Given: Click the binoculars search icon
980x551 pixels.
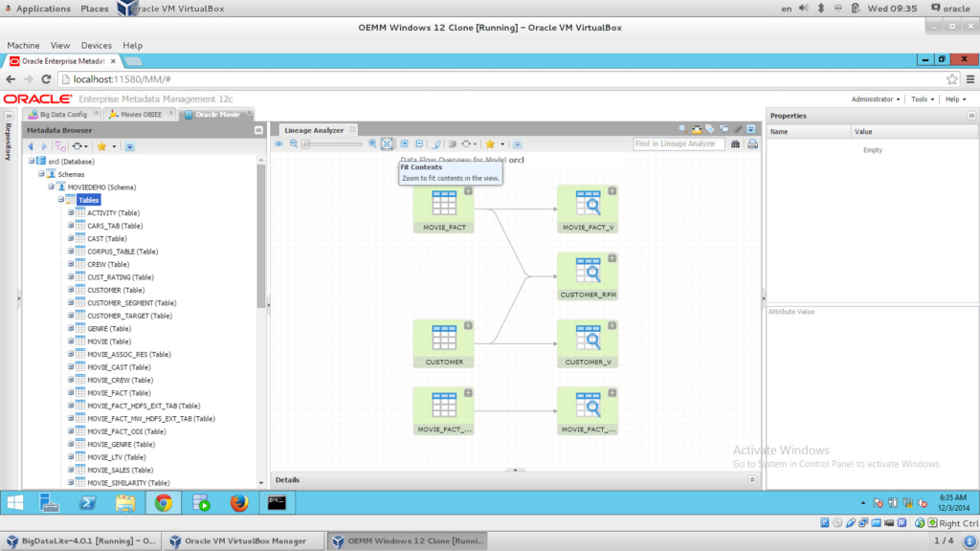Looking at the screenshot, I should pyautogui.click(x=736, y=144).
